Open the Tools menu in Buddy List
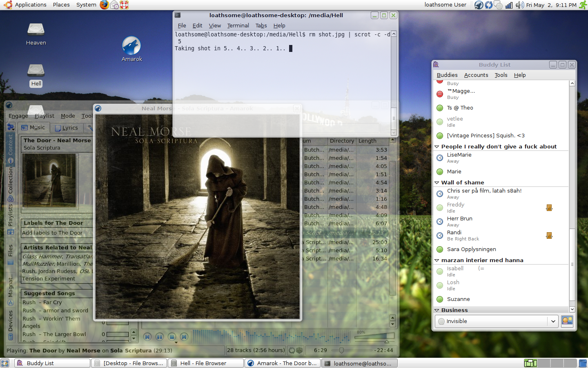588x368 pixels. point(501,75)
